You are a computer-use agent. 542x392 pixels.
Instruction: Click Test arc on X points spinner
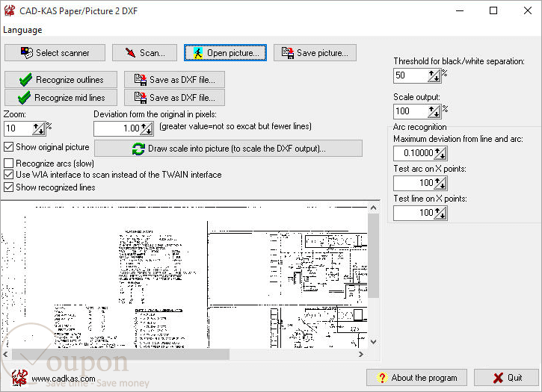(440, 183)
